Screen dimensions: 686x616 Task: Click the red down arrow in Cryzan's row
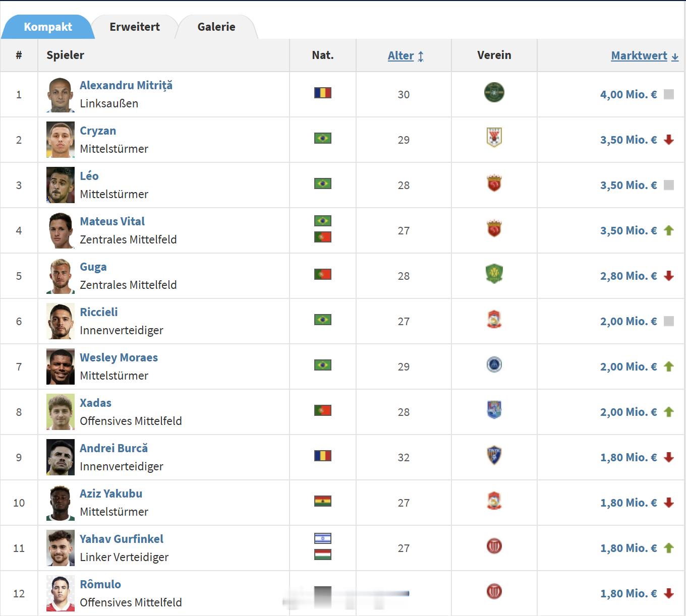[x=669, y=140]
